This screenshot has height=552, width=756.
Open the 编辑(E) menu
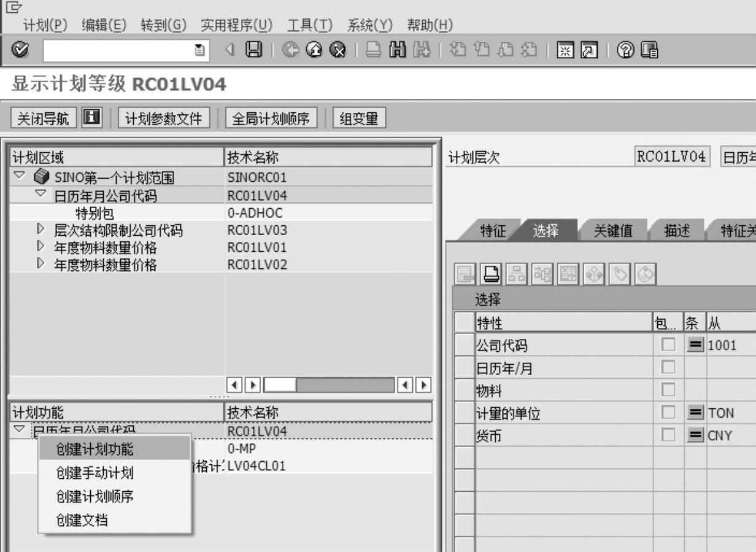[104, 25]
